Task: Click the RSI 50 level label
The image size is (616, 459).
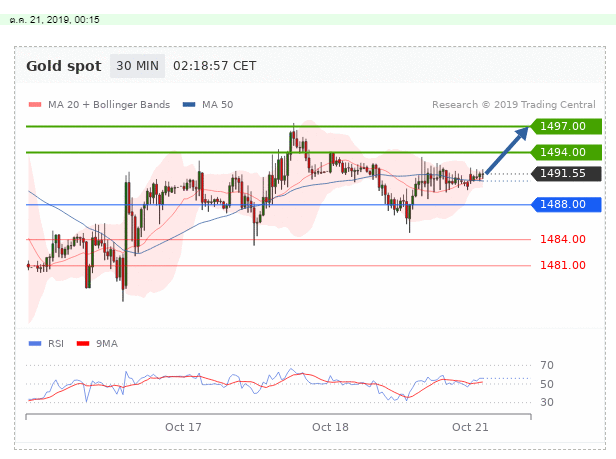Action: 547,384
